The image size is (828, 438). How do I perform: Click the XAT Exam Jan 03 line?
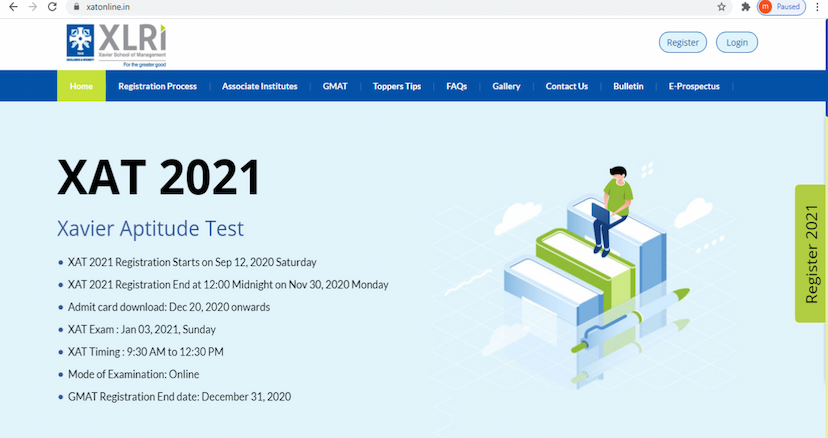coord(142,330)
